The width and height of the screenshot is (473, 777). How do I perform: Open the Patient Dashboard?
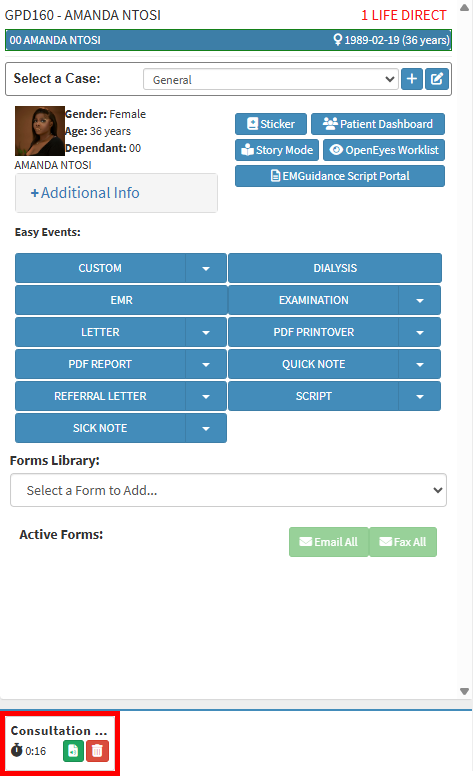(x=378, y=124)
